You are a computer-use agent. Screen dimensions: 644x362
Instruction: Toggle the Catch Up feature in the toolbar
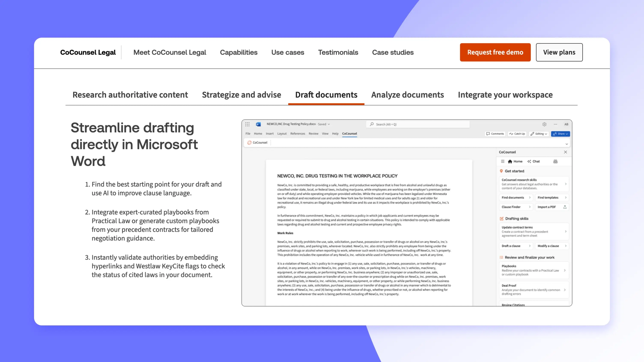pos(517,134)
